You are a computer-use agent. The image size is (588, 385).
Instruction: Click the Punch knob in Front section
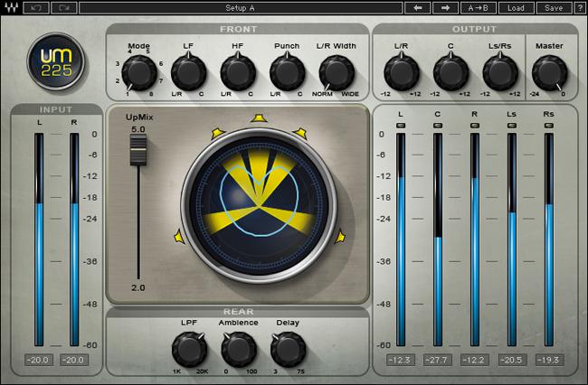coord(287,70)
